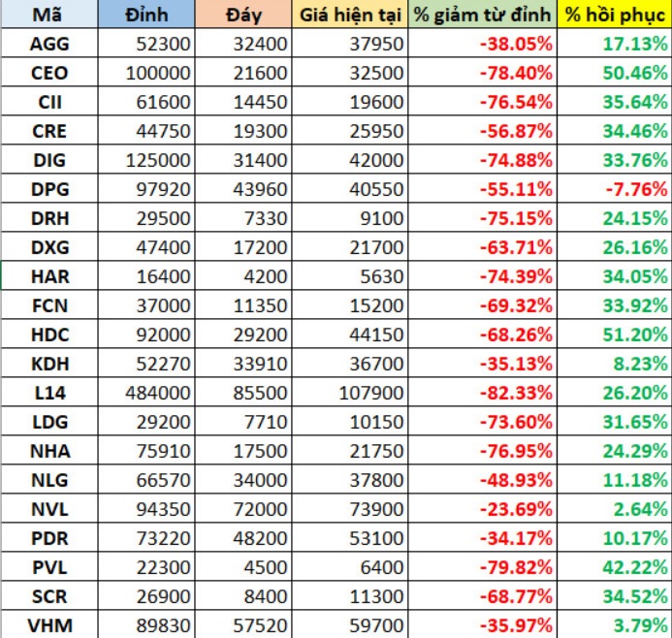672x638 pixels.
Task: Select the PVL ticker cell
Action: click(x=49, y=567)
